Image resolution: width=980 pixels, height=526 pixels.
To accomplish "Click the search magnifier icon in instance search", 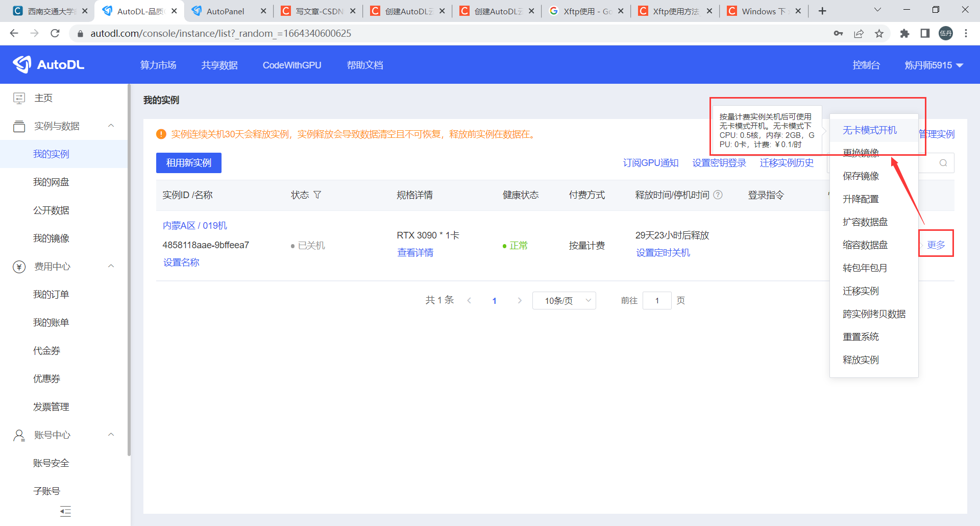I will (x=943, y=163).
